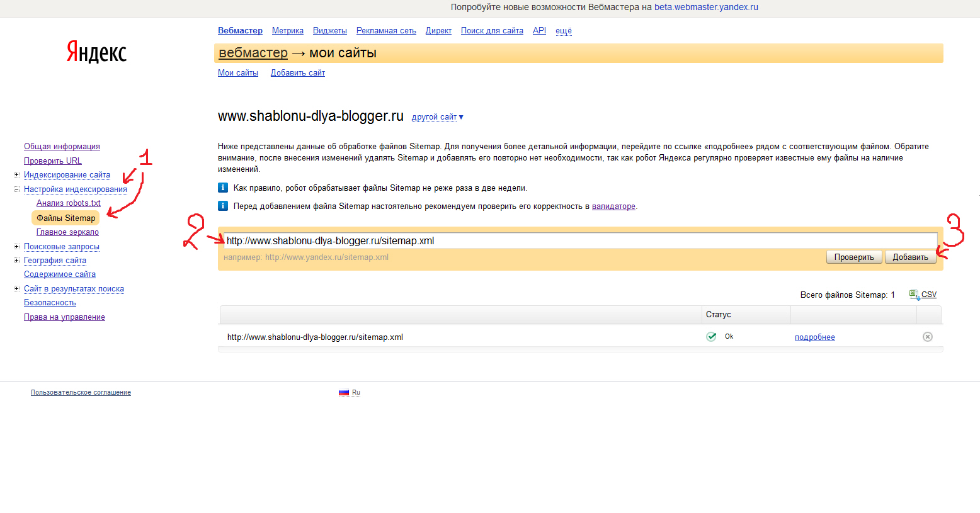Open the Общая информация sidebar link

point(62,146)
